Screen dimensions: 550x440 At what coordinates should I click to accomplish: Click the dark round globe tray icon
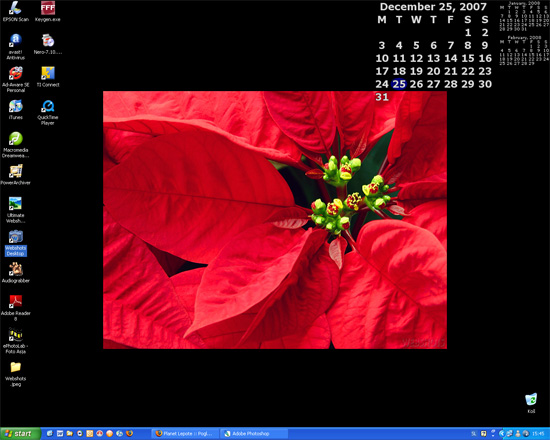pos(526,434)
